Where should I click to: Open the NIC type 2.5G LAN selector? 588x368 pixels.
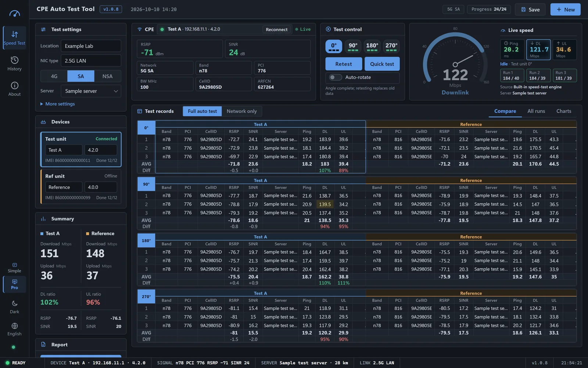pos(91,61)
